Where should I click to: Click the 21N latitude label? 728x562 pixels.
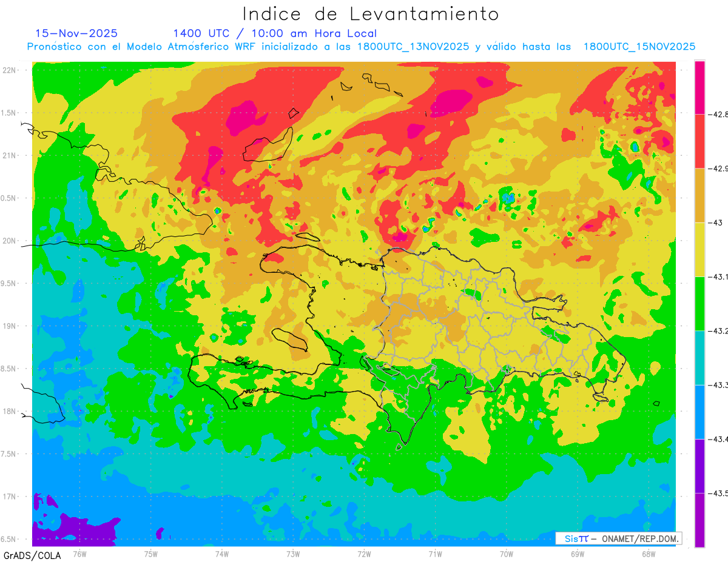coord(9,155)
